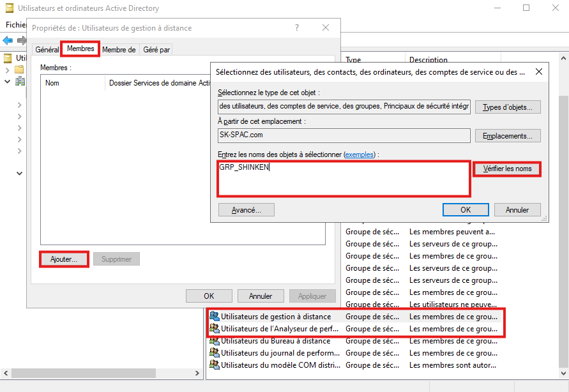Open the Types d'objets... dialog
Image resolution: width=569 pixels, height=392 pixels.
click(508, 107)
